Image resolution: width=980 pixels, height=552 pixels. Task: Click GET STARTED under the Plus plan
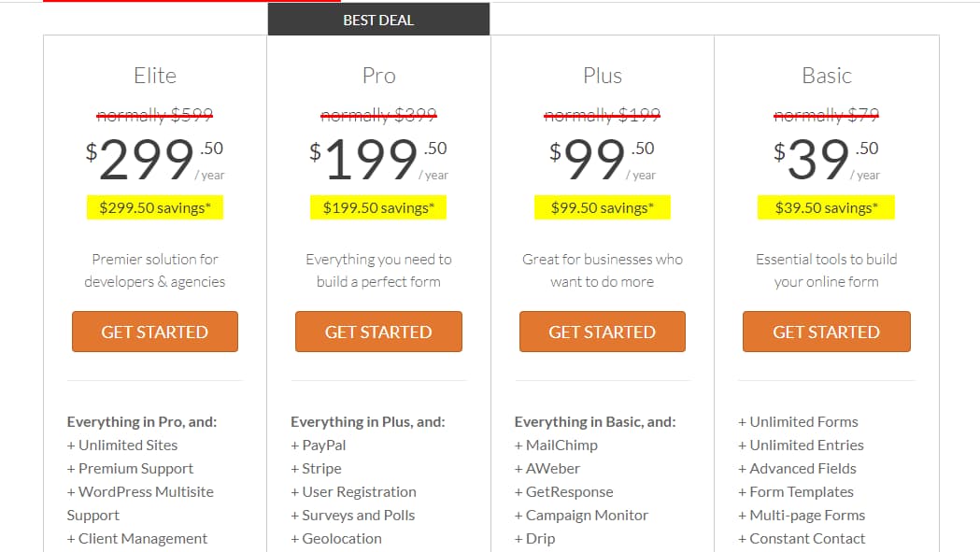point(602,332)
